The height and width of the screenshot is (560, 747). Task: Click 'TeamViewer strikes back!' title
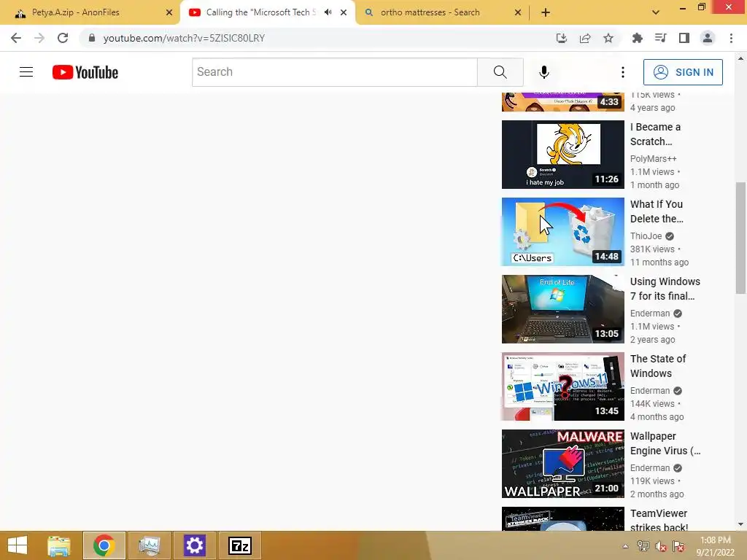pos(659,520)
